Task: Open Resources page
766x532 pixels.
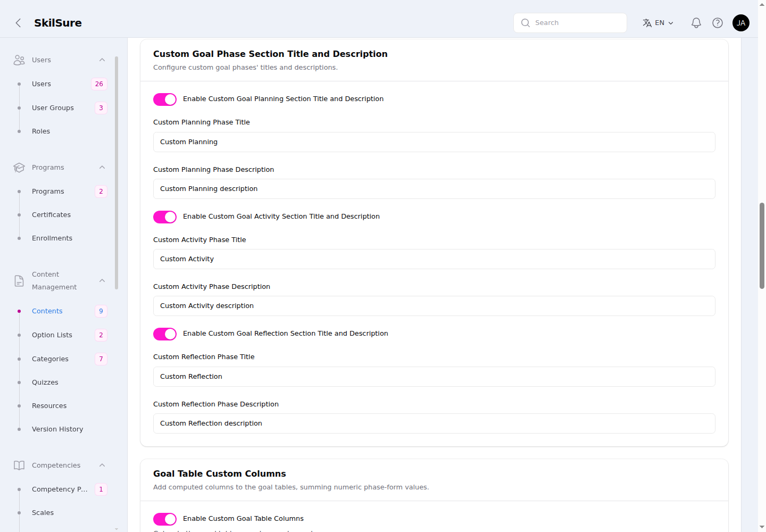Action: 49,406
